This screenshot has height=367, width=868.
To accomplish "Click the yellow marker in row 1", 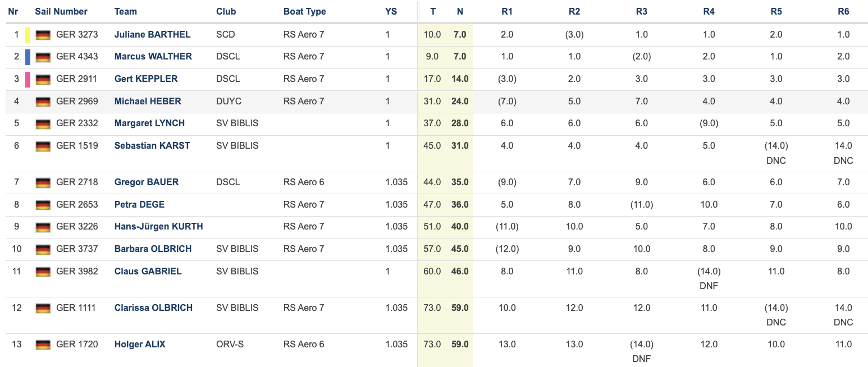I will (28, 35).
